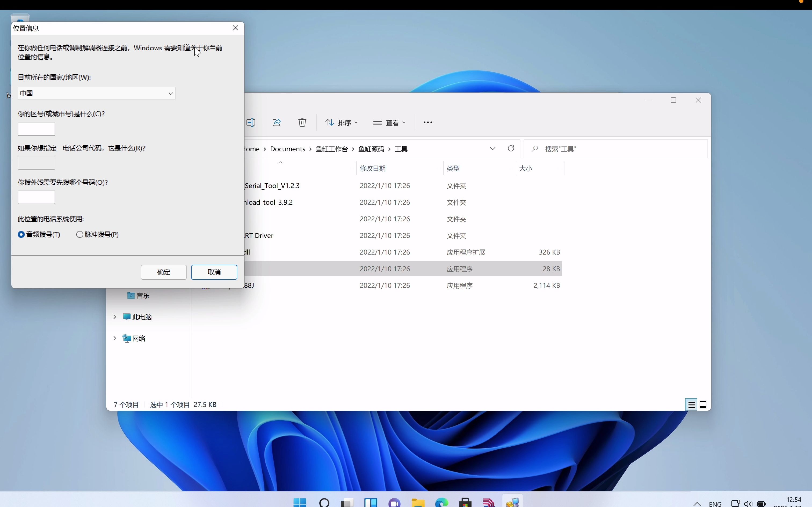Click inside the area code input field
The image size is (812, 507).
[x=36, y=129]
